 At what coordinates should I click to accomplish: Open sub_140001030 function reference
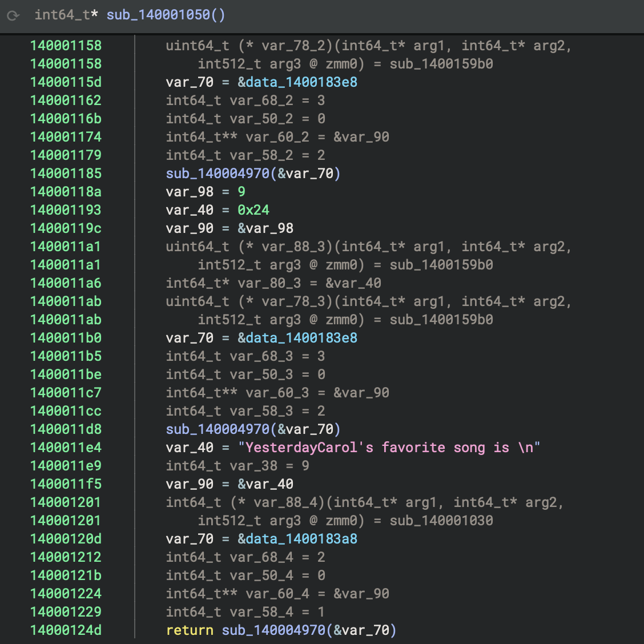point(441,521)
